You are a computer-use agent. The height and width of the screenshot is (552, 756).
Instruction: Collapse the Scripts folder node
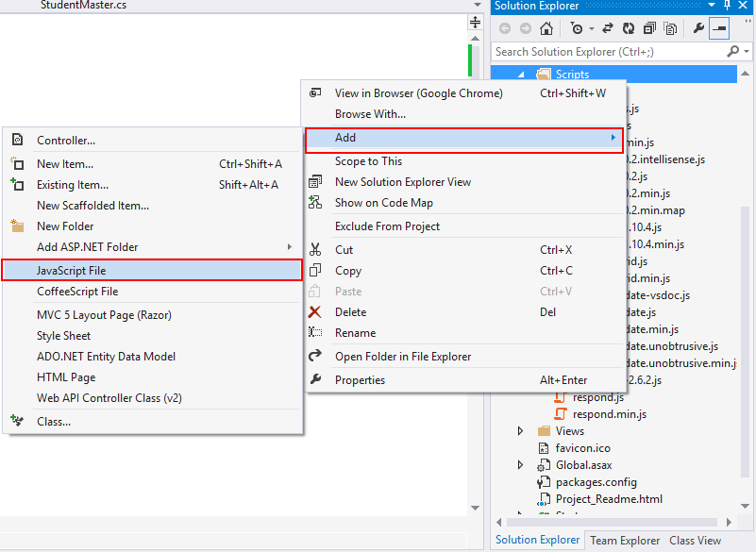pos(521,75)
